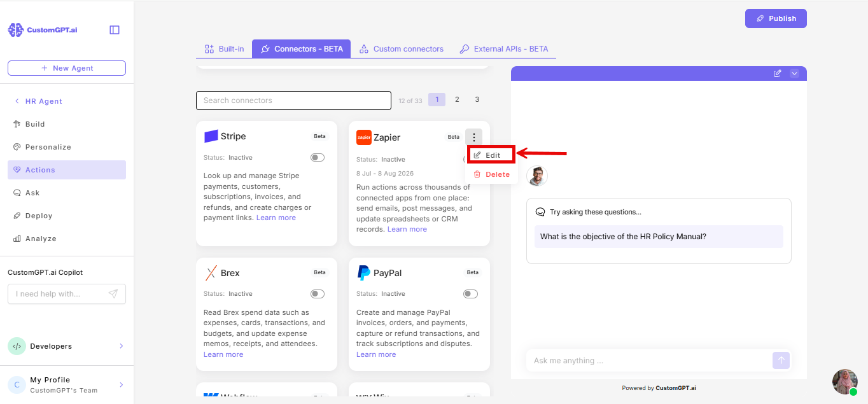Select the Connectors - BETA tab
Viewport: 868px width, 404px height.
302,49
